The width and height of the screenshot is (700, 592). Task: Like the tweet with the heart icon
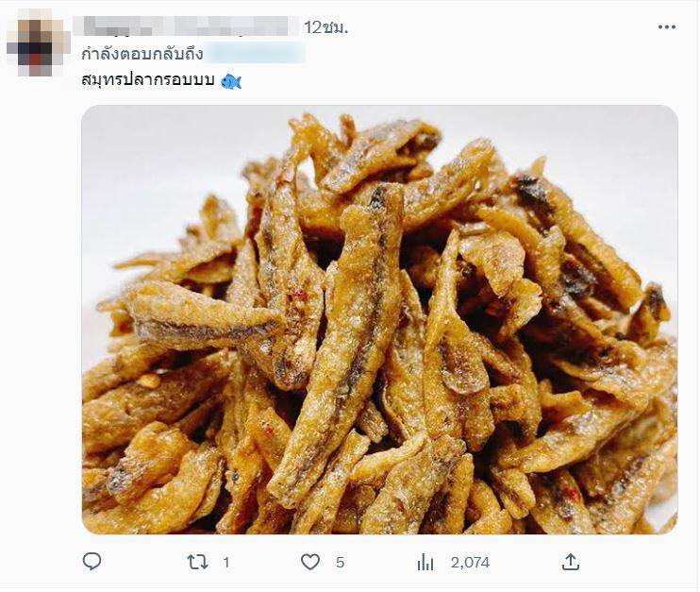tap(310, 562)
